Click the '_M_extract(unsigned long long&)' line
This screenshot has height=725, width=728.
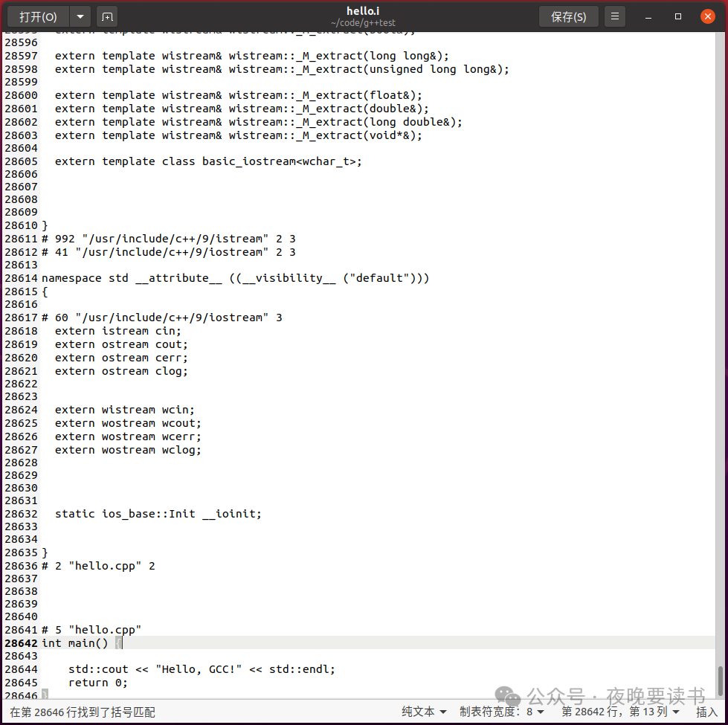[282, 69]
